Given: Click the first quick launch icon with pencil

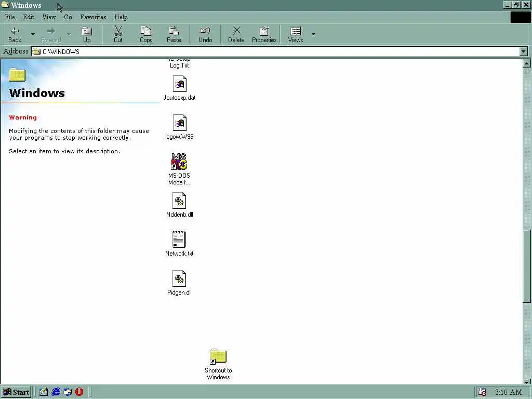Looking at the screenshot, I should pos(44,392).
